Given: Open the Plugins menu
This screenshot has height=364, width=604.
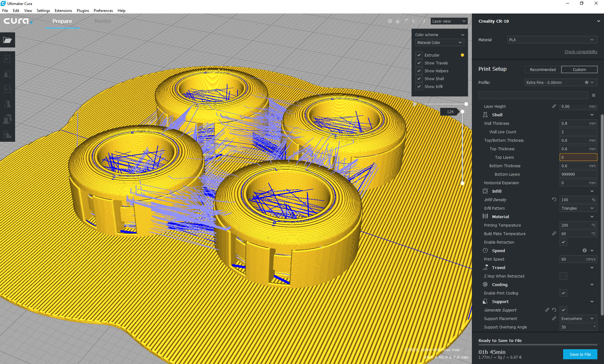Looking at the screenshot, I should (83, 10).
